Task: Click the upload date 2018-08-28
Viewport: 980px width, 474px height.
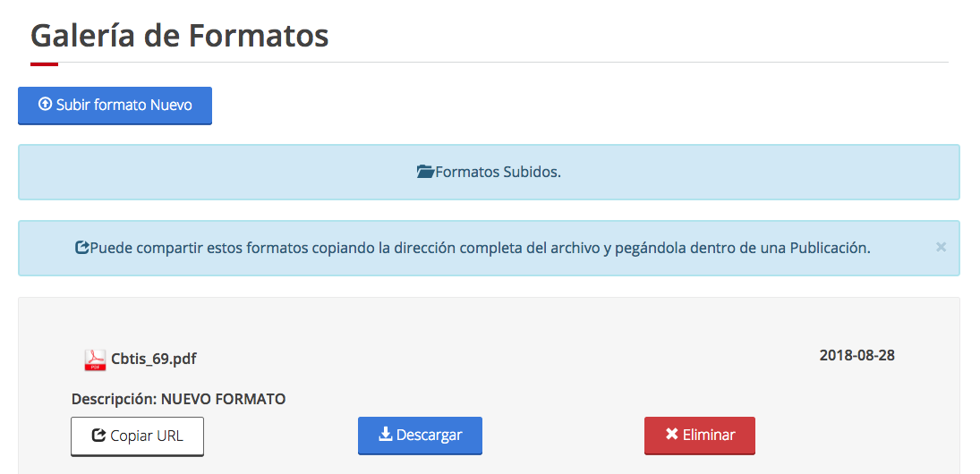Action: (856, 355)
